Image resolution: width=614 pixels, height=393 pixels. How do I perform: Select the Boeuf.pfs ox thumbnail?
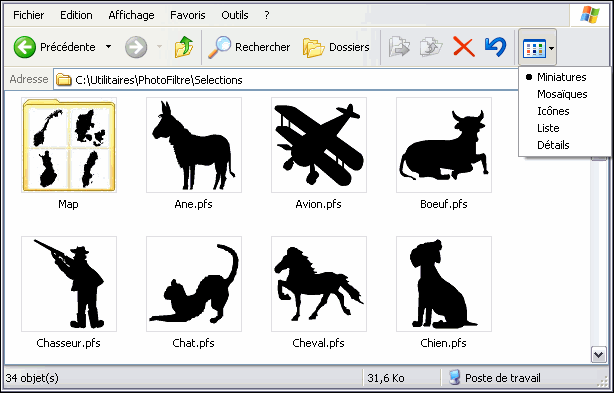[444, 145]
